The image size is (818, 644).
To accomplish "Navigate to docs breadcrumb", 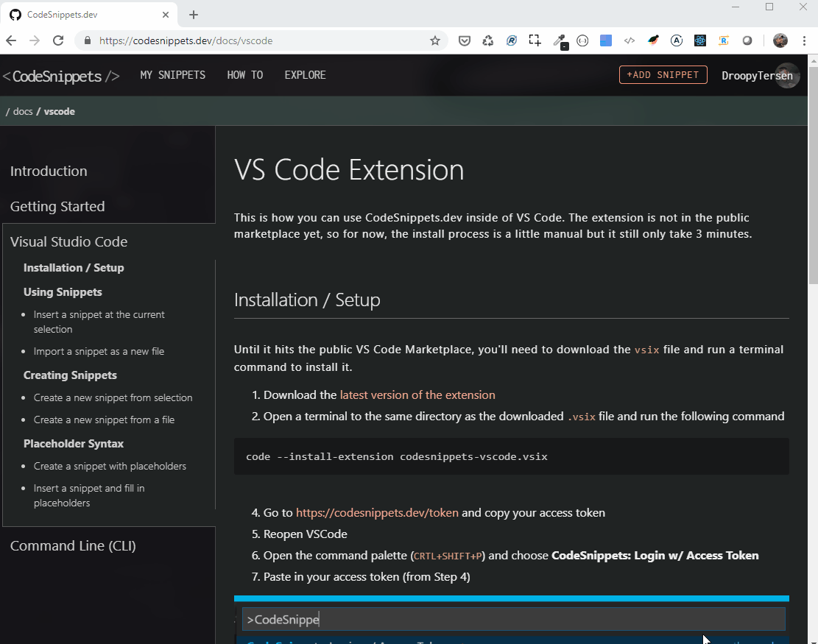I will pyautogui.click(x=22, y=111).
